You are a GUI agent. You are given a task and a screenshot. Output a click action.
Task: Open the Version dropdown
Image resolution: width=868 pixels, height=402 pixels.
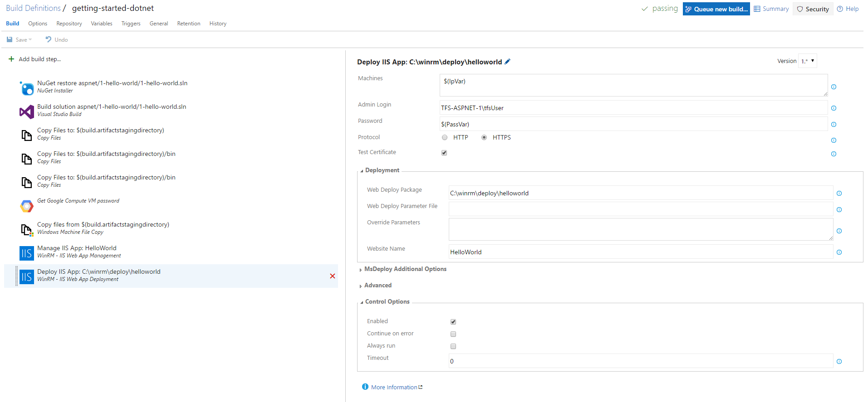(x=808, y=61)
